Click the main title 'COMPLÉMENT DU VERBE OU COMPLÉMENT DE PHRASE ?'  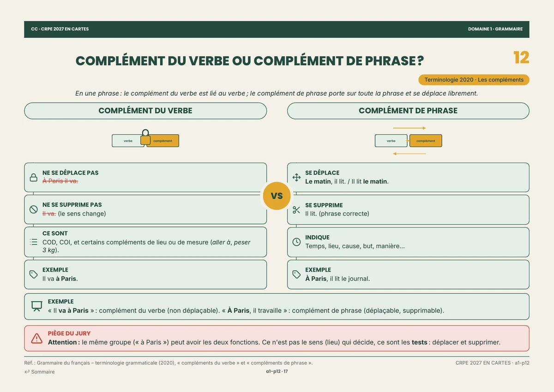(x=250, y=61)
